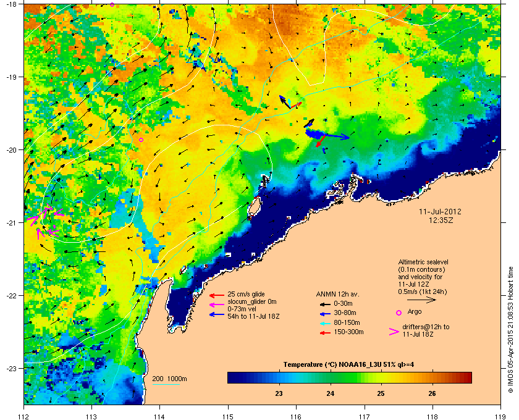Click the black 0-30m arrow in ANMN legend
Image resolution: width=519 pixels, height=420 pixels.
(x=326, y=304)
